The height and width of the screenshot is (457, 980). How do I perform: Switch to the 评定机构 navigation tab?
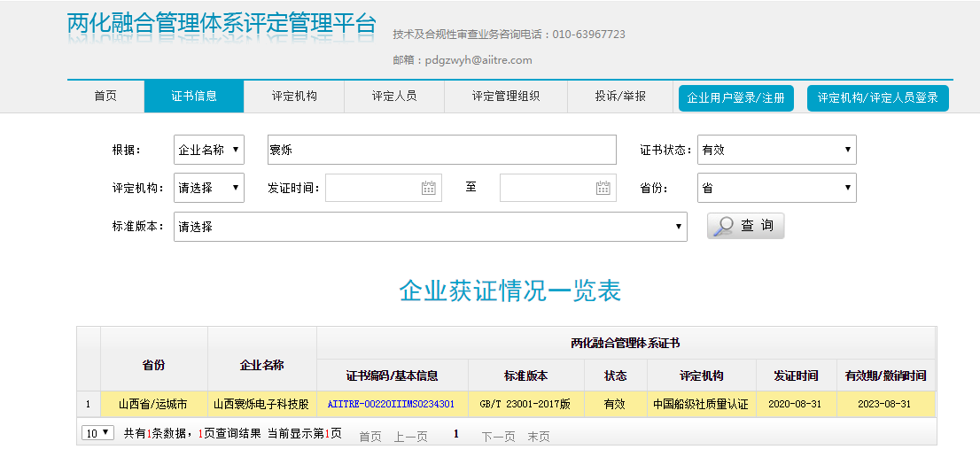click(294, 97)
